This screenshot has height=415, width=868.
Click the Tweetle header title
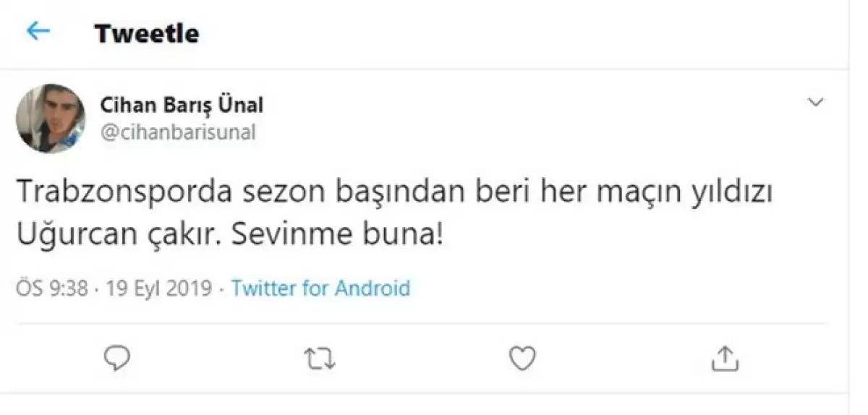(x=147, y=33)
